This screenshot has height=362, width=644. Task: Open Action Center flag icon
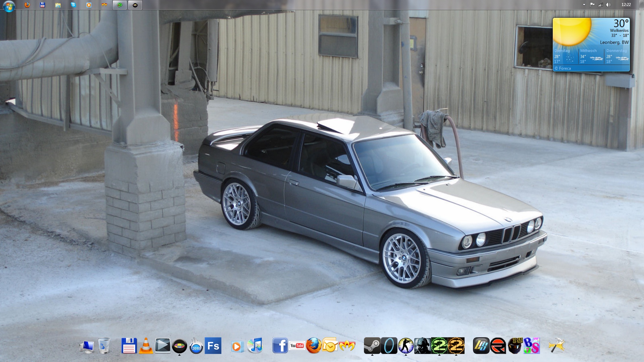click(x=592, y=5)
